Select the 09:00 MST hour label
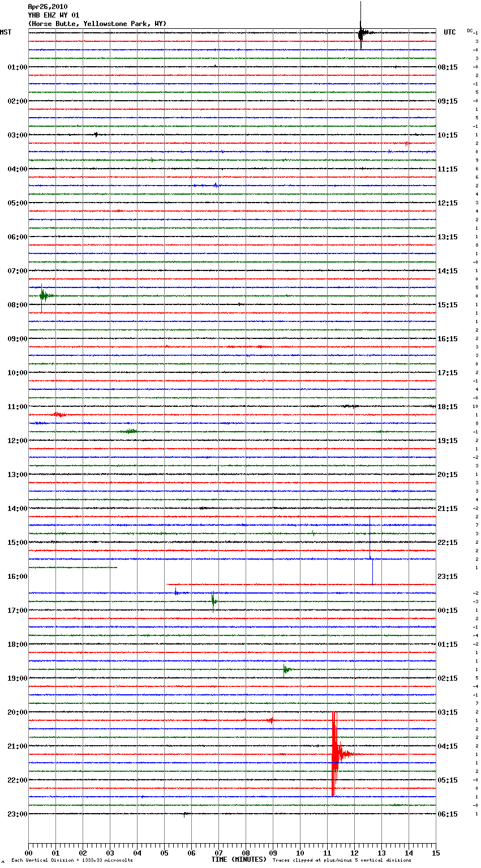 pos(18,339)
